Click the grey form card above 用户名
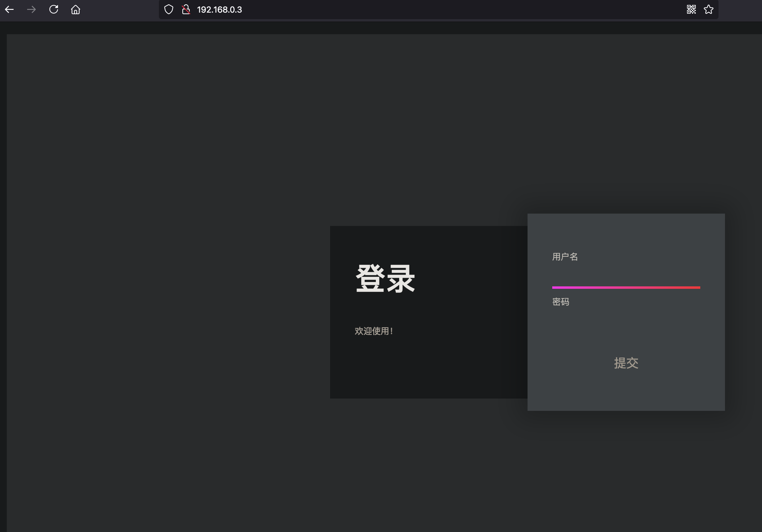Image resolution: width=762 pixels, height=532 pixels. tap(626, 232)
